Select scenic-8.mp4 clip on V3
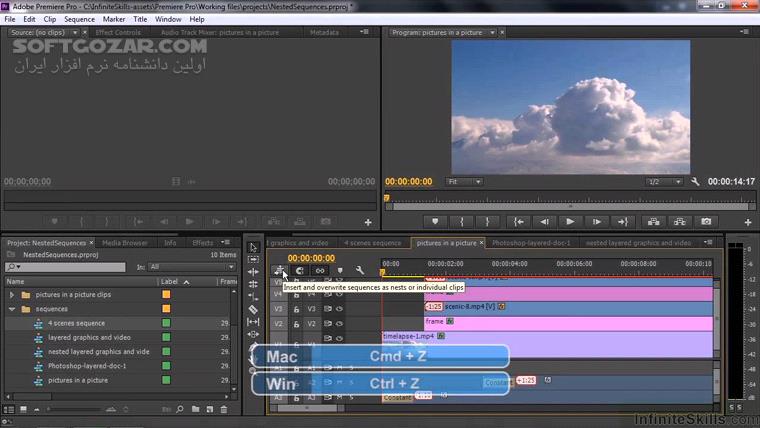This screenshot has width=760, height=428. click(568, 307)
